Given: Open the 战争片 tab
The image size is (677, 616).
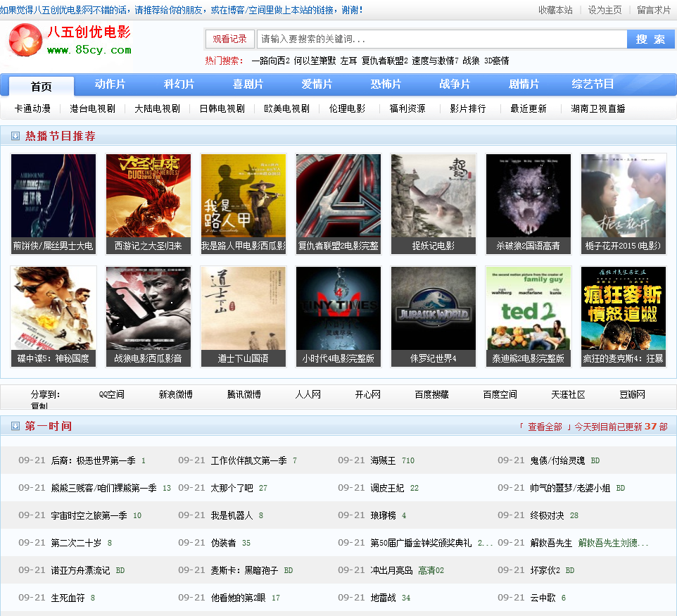Looking at the screenshot, I should coord(455,84).
